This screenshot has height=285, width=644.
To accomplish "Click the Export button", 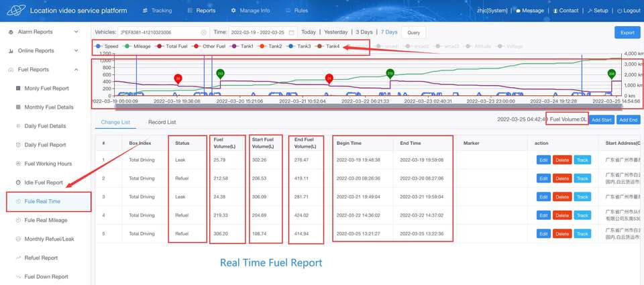I will click(627, 32).
